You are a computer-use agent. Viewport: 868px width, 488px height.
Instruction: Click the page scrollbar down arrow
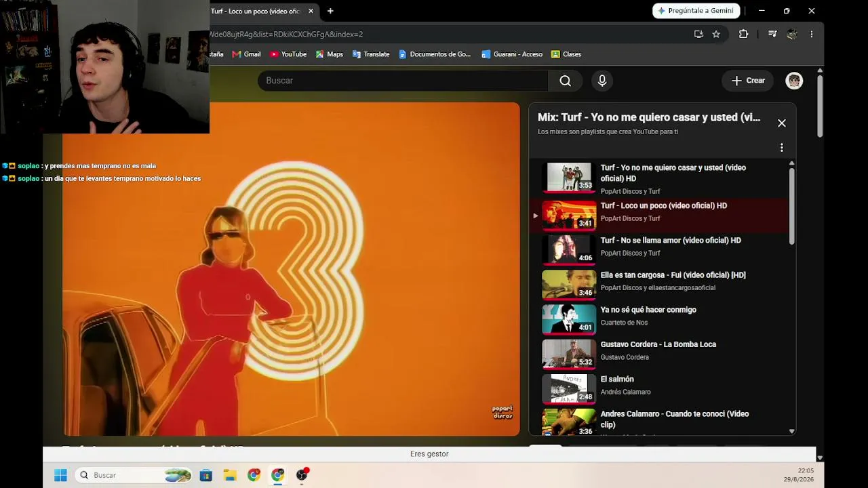(x=820, y=457)
